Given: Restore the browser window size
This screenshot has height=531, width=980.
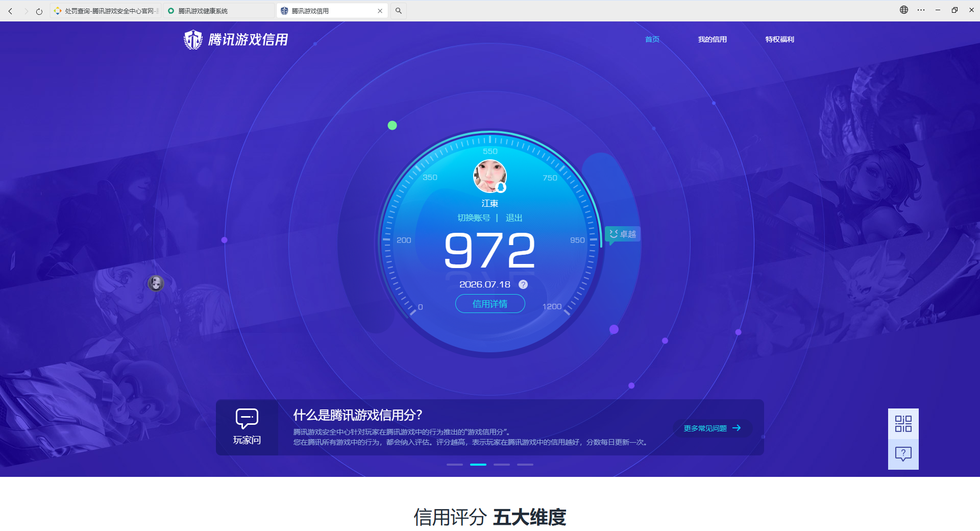Looking at the screenshot, I should tap(954, 10).
